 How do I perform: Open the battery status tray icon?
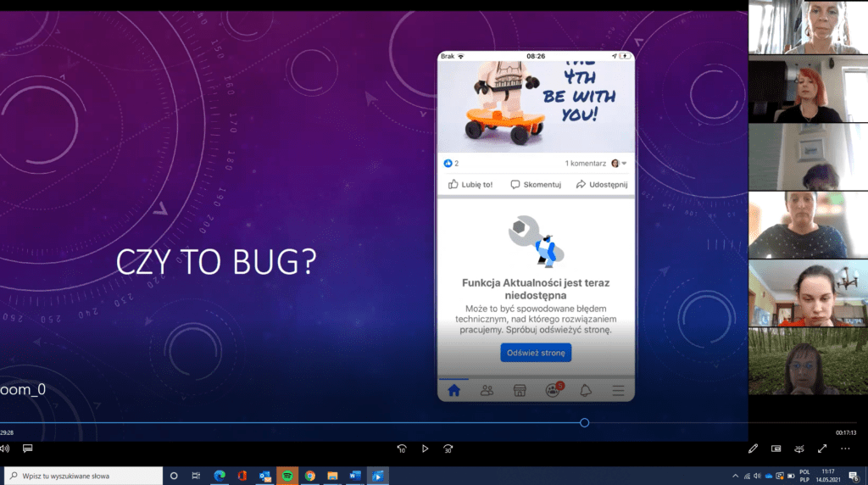click(x=791, y=476)
